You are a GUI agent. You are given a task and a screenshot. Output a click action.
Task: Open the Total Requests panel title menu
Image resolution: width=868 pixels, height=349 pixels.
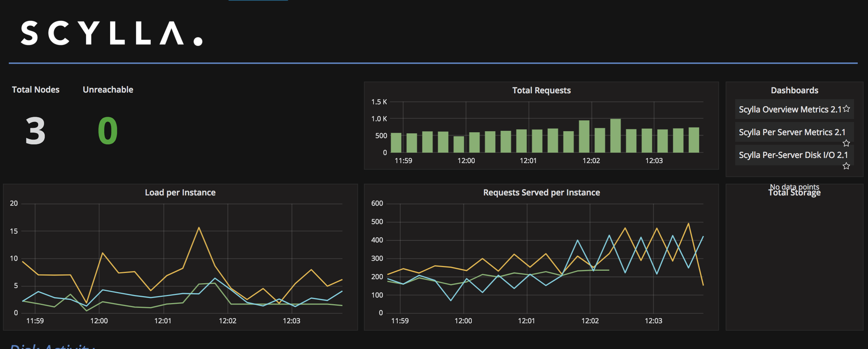[541, 90]
